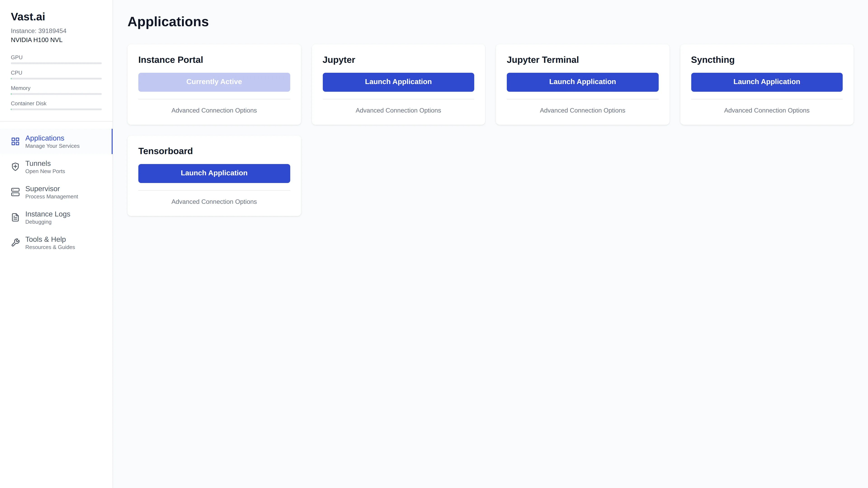Click the Currently Active button for Instance Portal
This screenshot has width=868, height=488.
click(x=214, y=82)
